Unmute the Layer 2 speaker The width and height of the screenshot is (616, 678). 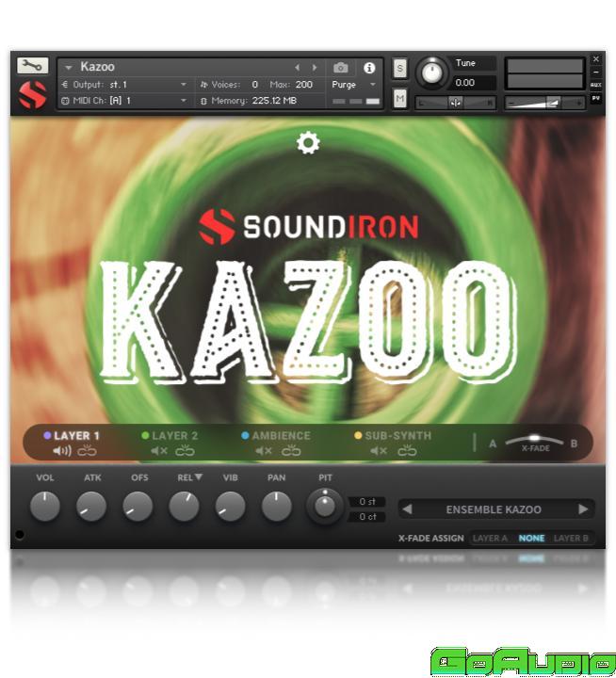tap(159, 451)
